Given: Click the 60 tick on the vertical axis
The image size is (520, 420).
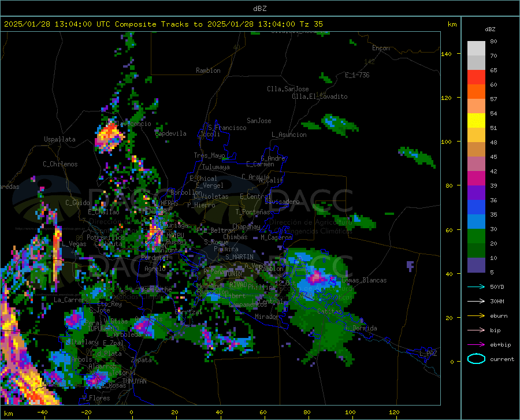Looking at the screenshot, I should point(449,230).
